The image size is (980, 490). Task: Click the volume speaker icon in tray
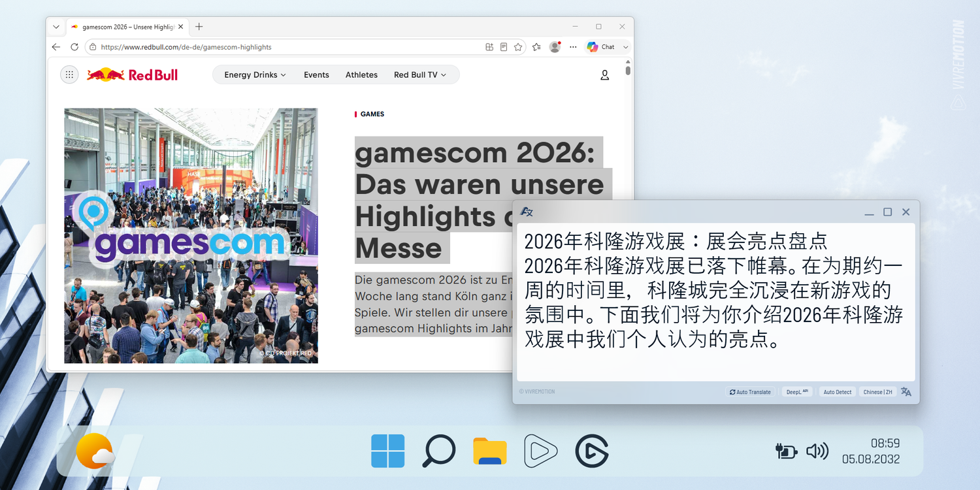(x=817, y=451)
